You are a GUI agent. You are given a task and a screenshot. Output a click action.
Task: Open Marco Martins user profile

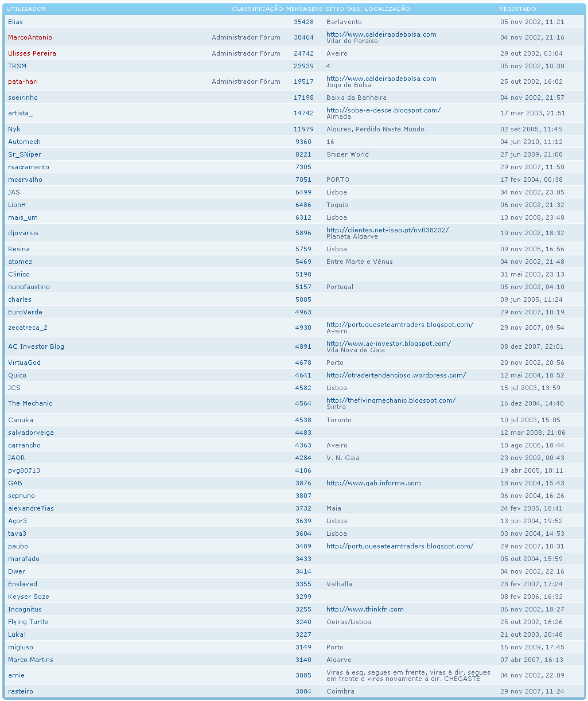pyautogui.click(x=30, y=660)
